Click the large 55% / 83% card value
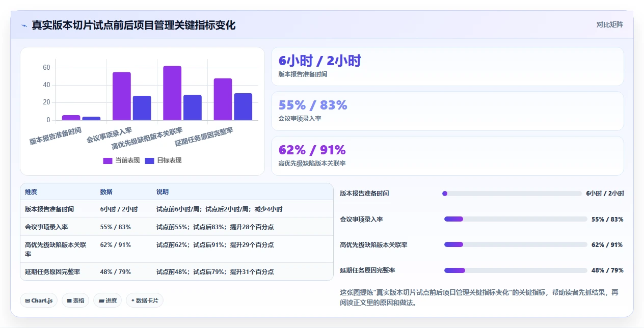Screen dimensions: 644x328 click(313, 105)
